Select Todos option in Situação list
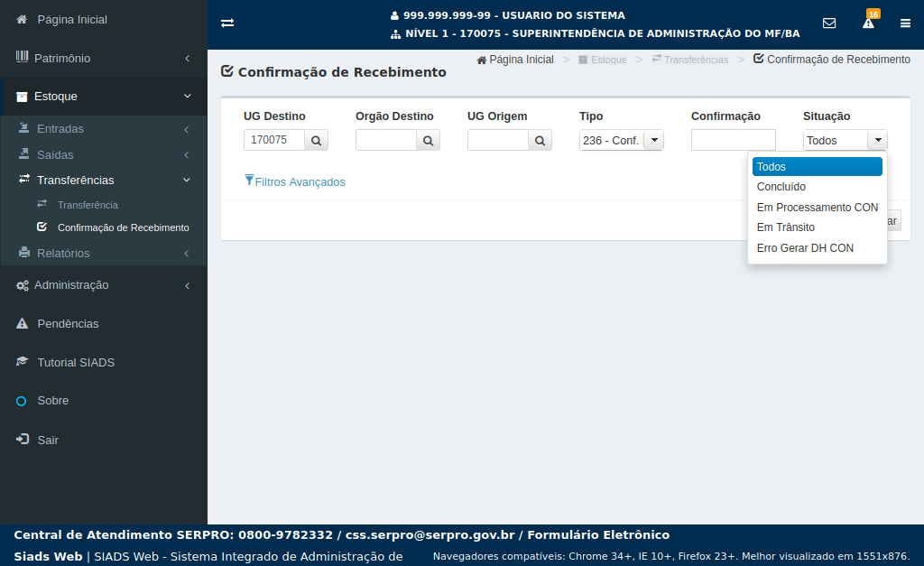The image size is (924, 566). point(818,167)
